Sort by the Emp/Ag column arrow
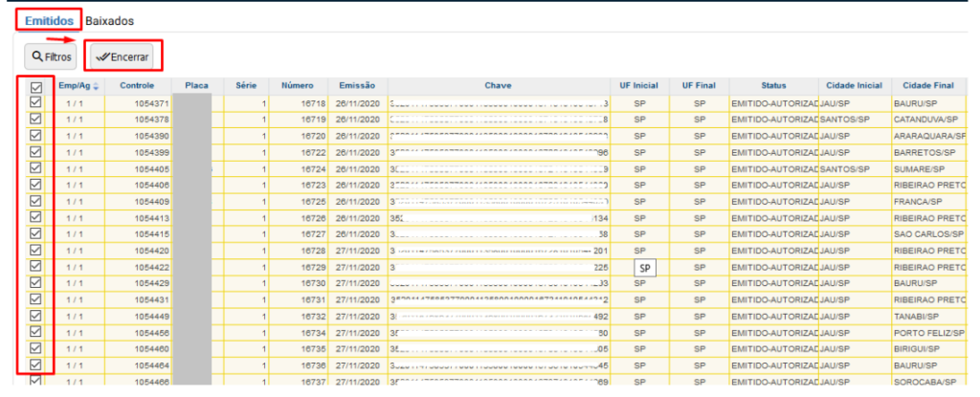The width and height of the screenshot is (980, 397). (94, 86)
